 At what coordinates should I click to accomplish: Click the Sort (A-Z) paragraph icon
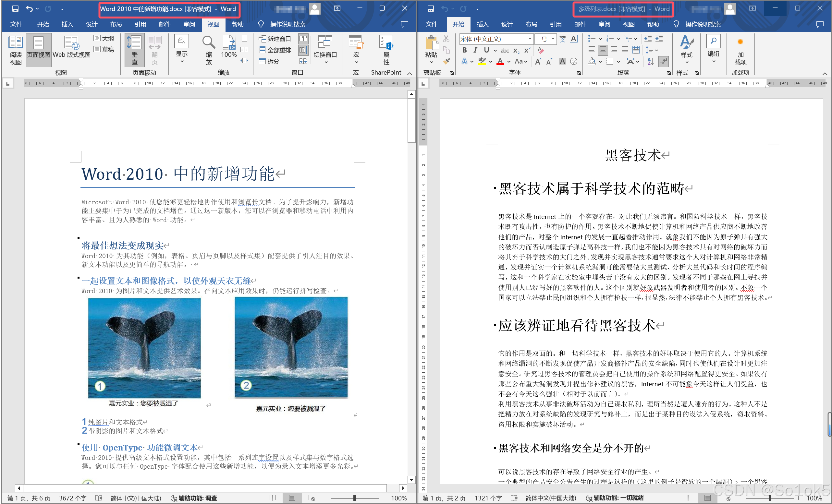(x=650, y=61)
